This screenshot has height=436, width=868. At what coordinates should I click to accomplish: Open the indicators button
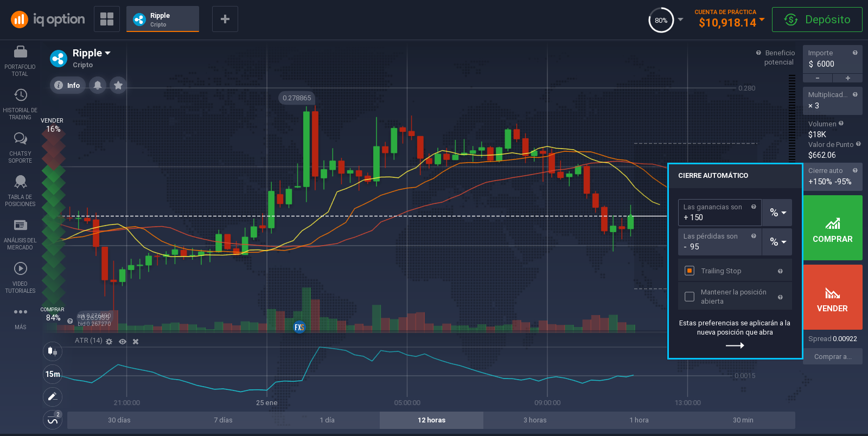coord(53,420)
